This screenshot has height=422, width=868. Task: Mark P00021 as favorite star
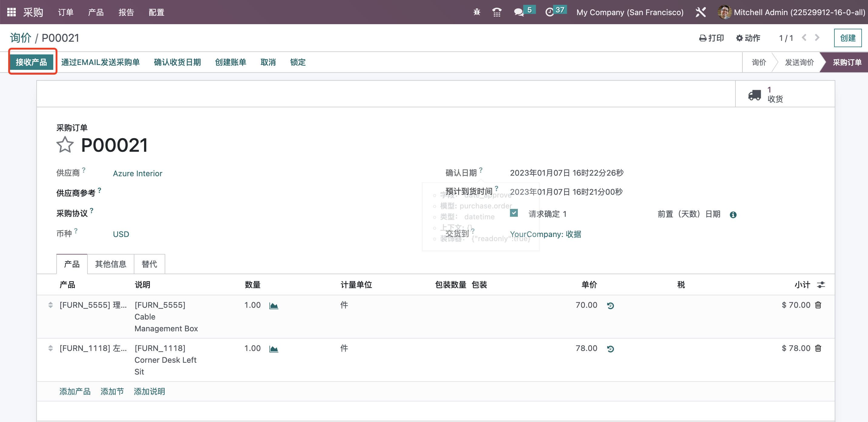pyautogui.click(x=65, y=145)
